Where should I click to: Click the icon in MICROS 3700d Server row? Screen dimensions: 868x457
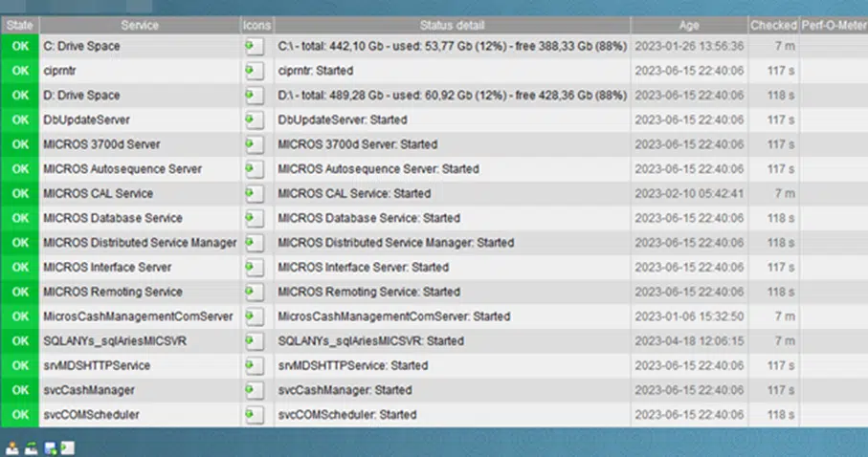254,144
